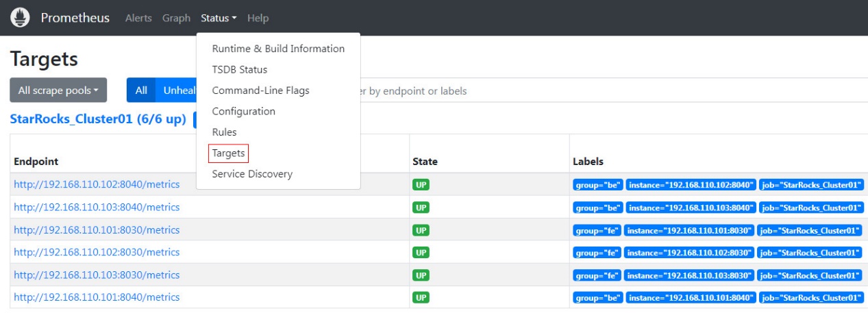Collapse the StarRocks_Cluster01 (6/6 up) pool heading

click(98, 119)
